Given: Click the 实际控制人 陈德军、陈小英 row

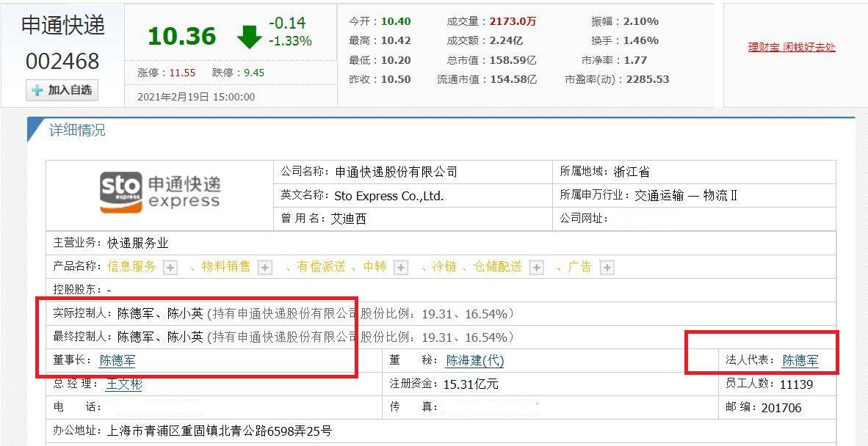Looking at the screenshot, I should (x=441, y=314).
